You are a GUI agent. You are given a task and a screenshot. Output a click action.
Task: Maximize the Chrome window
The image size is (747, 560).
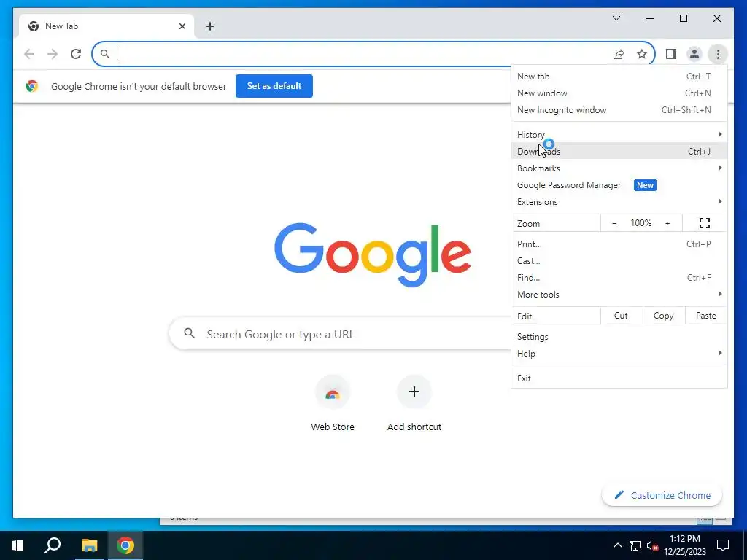683,18
